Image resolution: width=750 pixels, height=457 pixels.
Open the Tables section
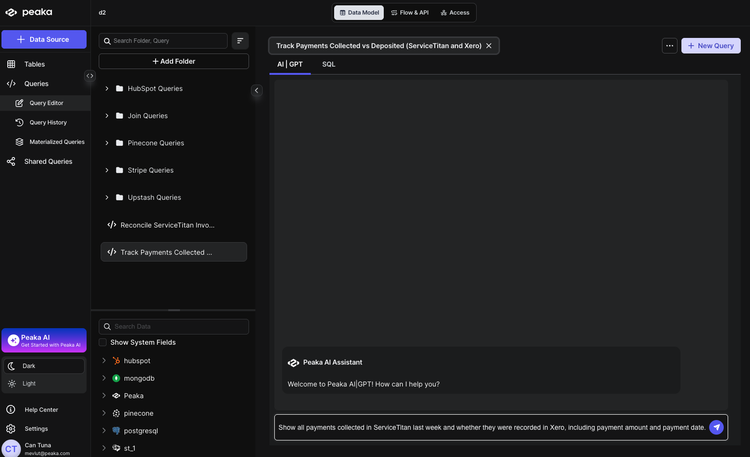[x=34, y=64]
